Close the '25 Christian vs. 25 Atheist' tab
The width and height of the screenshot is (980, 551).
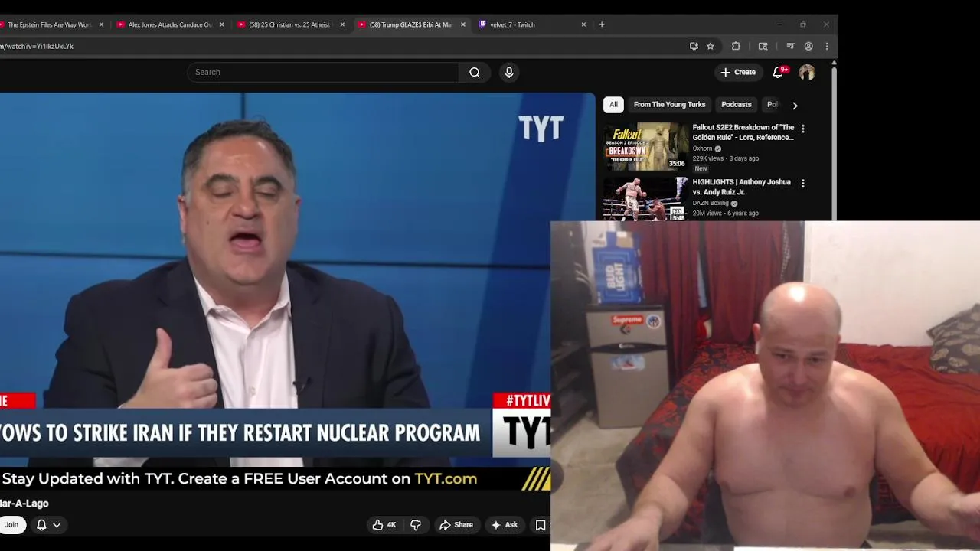(x=342, y=24)
